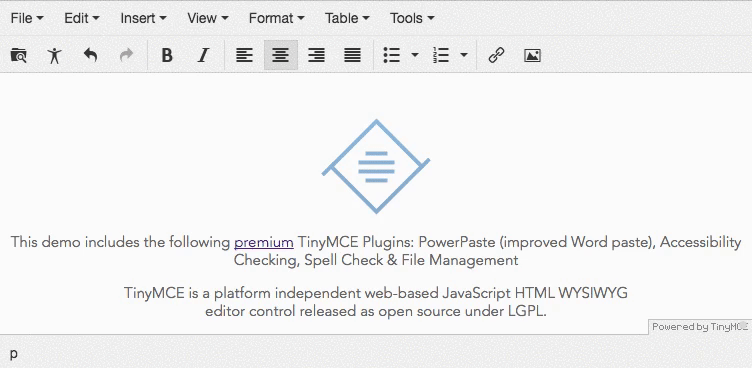The height and width of the screenshot is (368, 752).
Task: Open the View menu
Action: [x=207, y=18]
